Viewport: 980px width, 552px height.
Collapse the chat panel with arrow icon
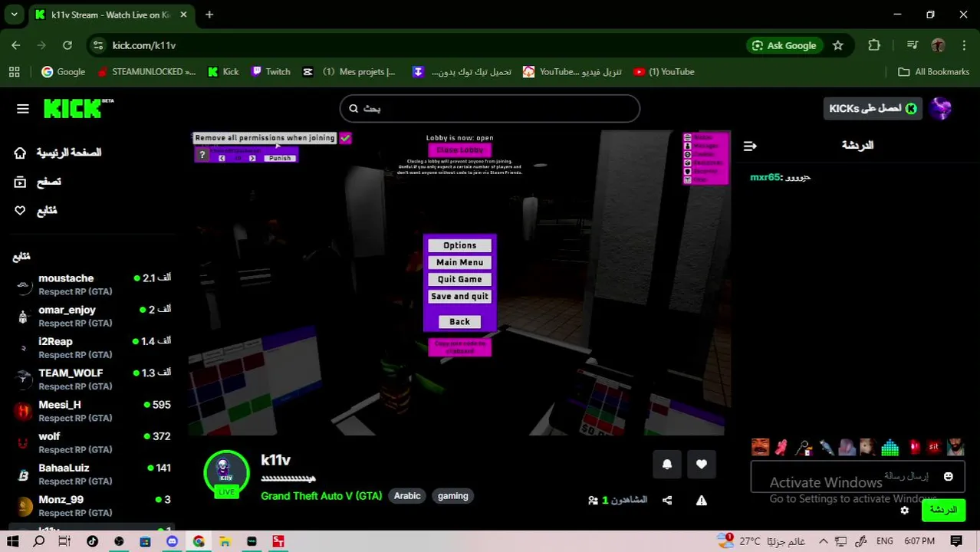pyautogui.click(x=750, y=146)
